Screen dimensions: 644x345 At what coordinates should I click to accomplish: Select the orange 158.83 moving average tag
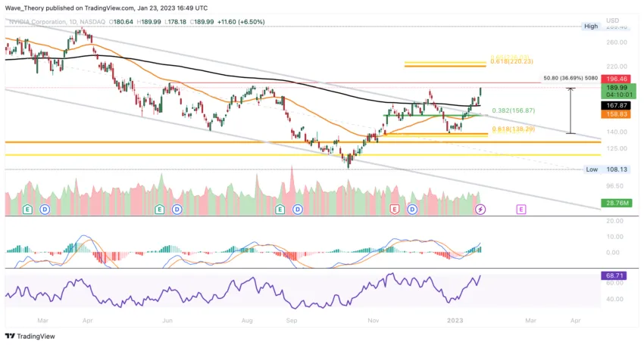click(x=616, y=114)
